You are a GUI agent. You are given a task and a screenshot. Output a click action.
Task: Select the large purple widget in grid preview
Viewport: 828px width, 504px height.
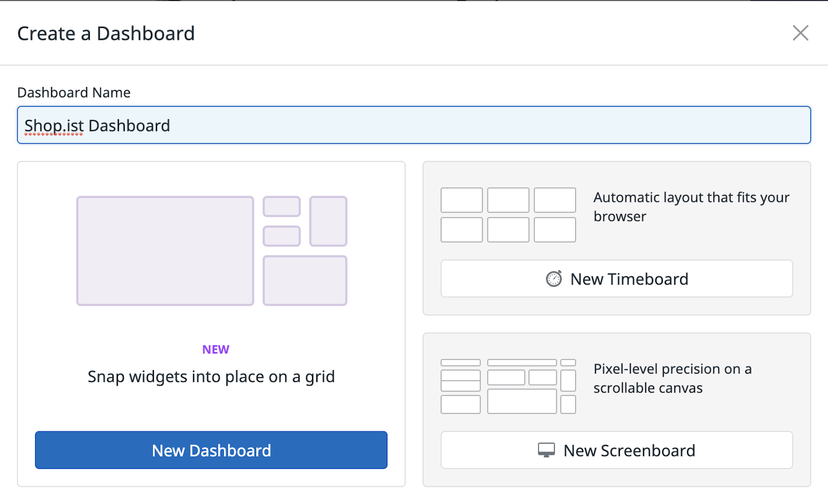pos(165,251)
